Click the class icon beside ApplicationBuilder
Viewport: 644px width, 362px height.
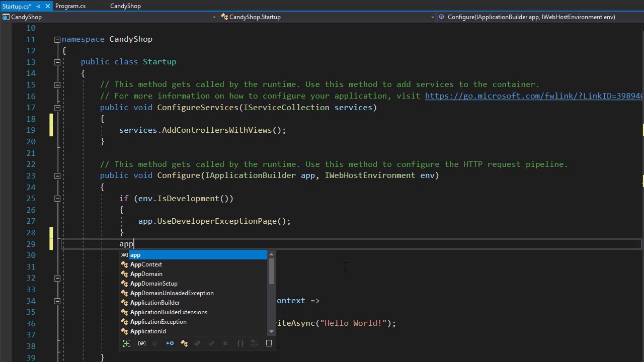[124, 303]
